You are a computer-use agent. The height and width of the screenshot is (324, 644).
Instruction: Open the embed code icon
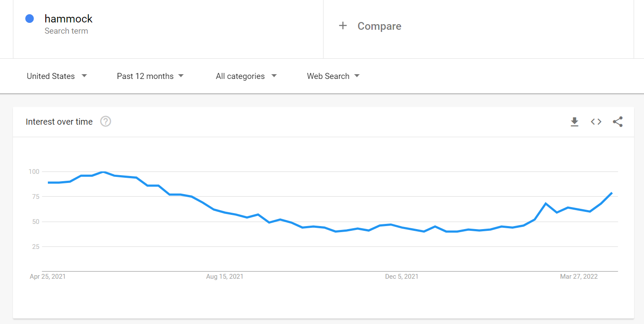[x=596, y=122]
